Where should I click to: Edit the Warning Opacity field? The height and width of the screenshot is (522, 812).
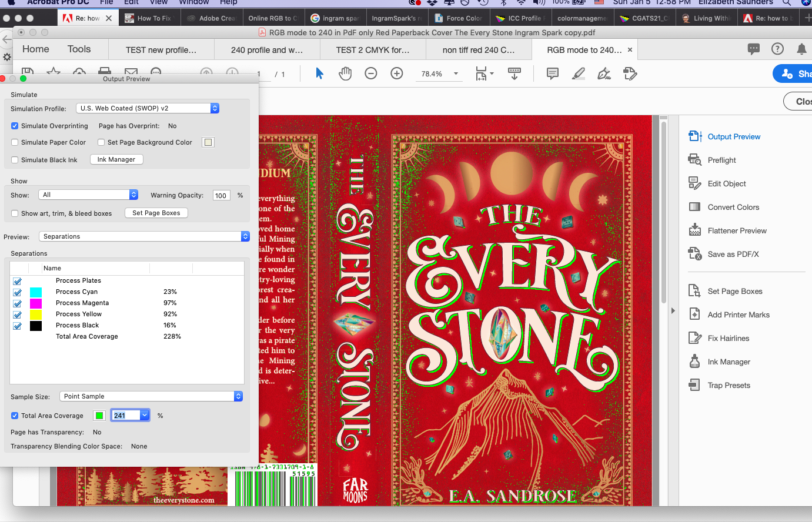tap(221, 195)
